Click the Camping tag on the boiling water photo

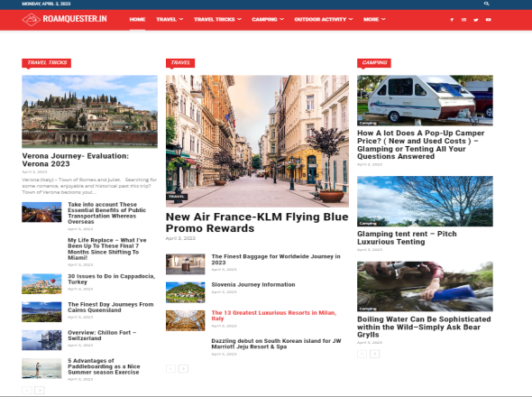[368, 309]
